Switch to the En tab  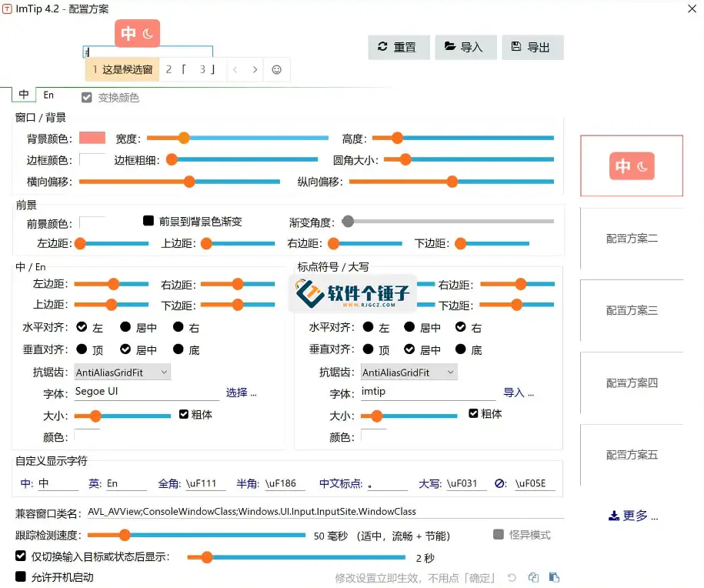[x=48, y=95]
